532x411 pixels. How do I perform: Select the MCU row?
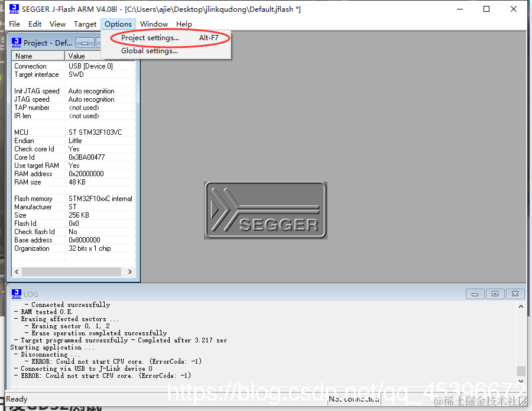pyautogui.click(x=73, y=132)
